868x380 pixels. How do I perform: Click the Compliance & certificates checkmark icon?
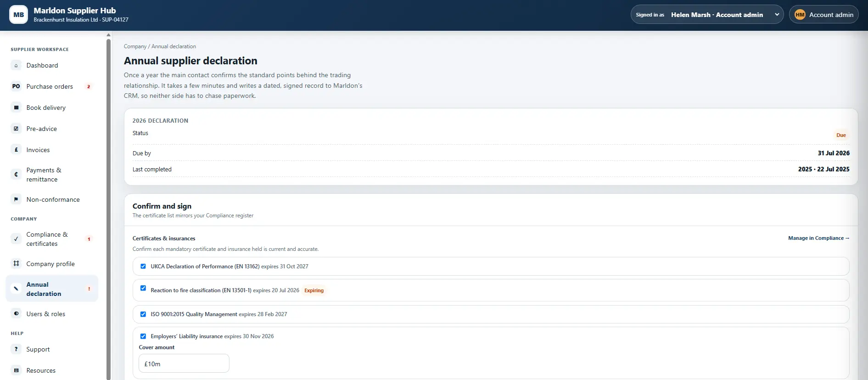point(16,239)
